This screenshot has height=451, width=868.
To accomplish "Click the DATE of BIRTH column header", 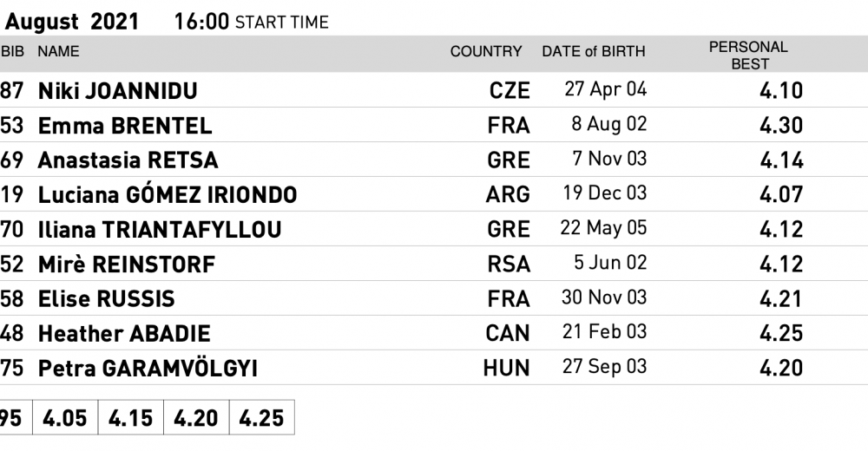I will tap(594, 52).
